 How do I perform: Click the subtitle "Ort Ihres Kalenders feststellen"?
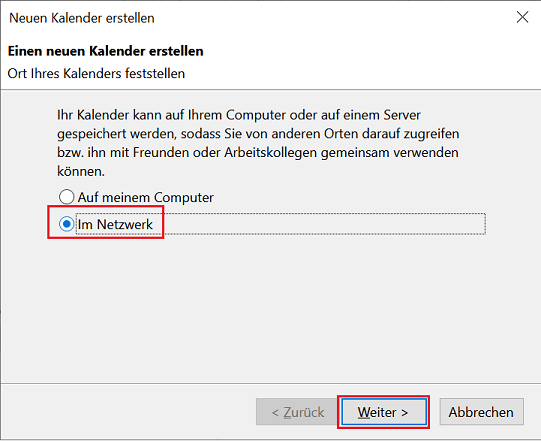96,74
